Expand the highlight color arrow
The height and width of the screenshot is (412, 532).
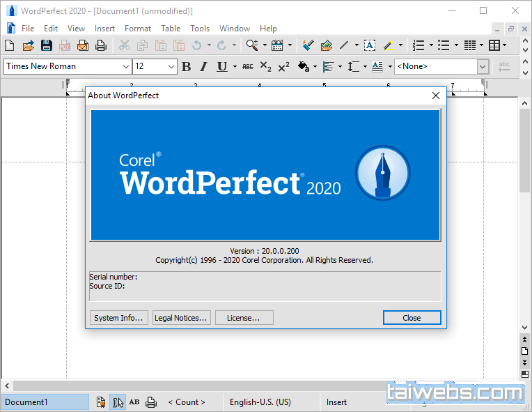tap(400, 45)
